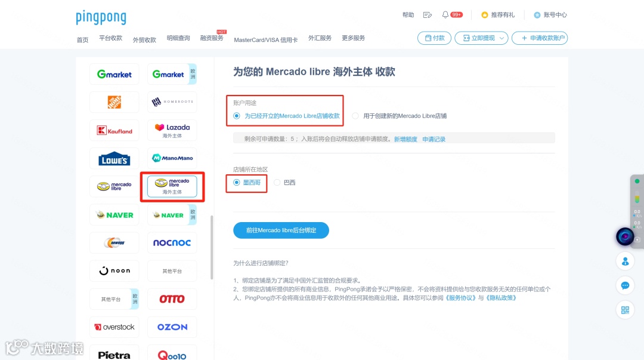Select the NAVER 欧洲 platform tile
Viewport: 644px width, 360px height.
point(172,215)
